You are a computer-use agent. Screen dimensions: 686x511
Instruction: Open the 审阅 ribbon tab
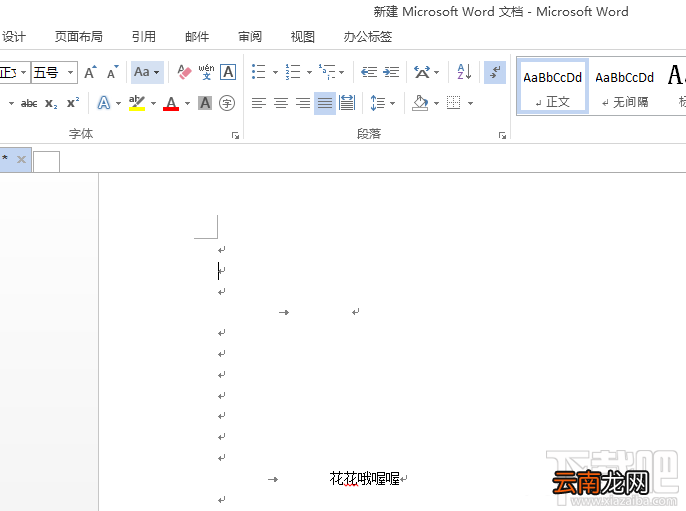point(250,37)
